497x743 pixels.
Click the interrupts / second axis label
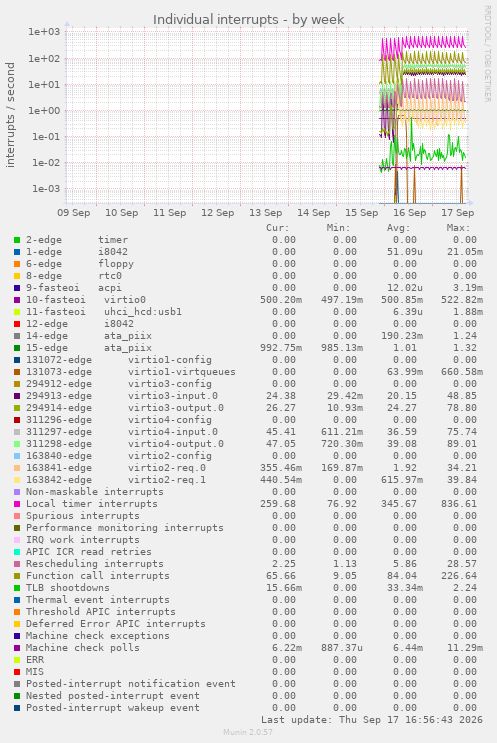(10, 115)
